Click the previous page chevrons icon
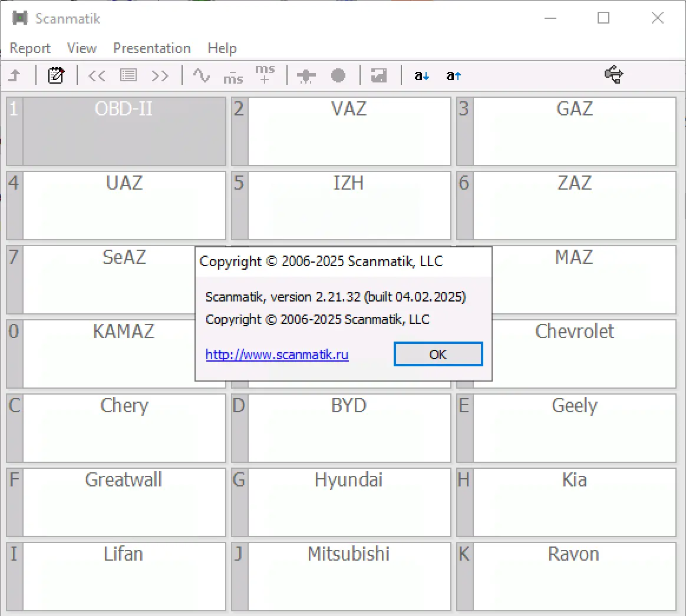The image size is (686, 616). tap(97, 75)
